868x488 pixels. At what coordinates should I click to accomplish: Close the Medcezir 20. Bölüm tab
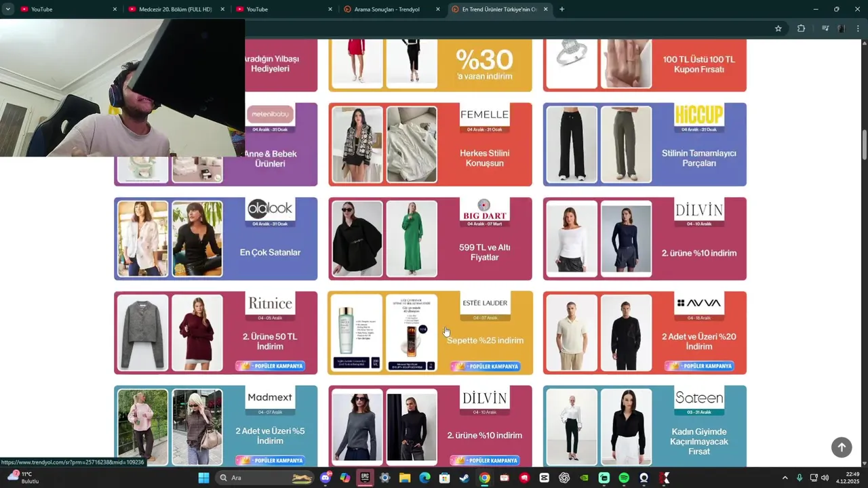222,9
